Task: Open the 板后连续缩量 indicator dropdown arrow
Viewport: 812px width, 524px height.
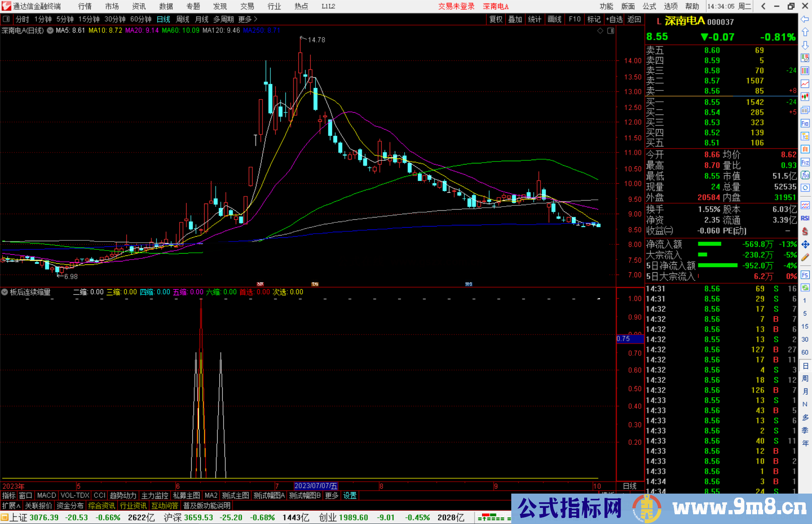Action: (x=5, y=292)
